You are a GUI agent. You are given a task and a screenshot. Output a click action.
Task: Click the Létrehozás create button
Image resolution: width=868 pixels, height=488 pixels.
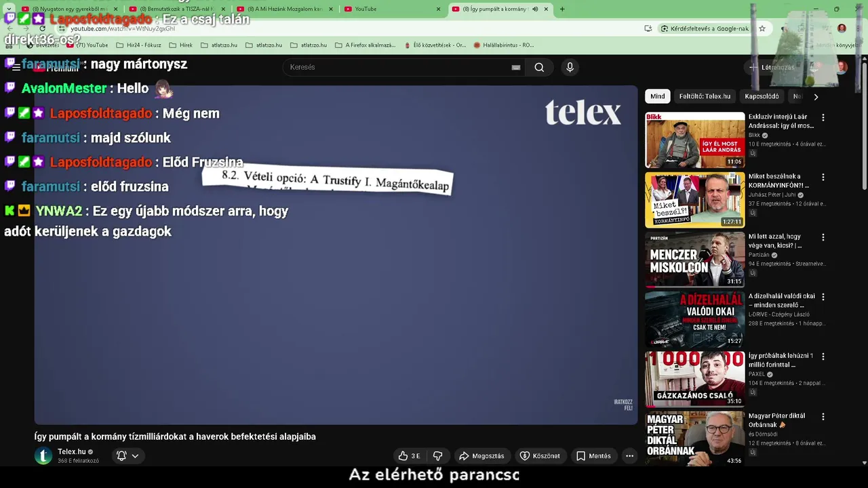[x=772, y=67]
